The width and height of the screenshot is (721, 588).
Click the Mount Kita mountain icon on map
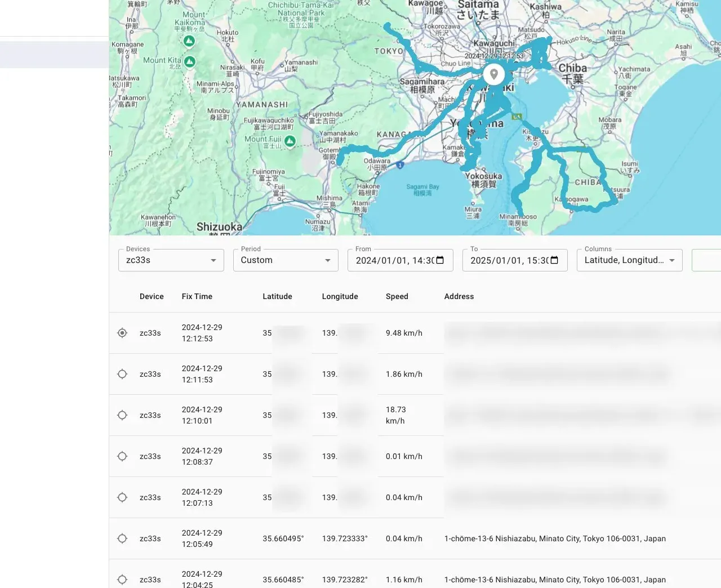point(190,61)
